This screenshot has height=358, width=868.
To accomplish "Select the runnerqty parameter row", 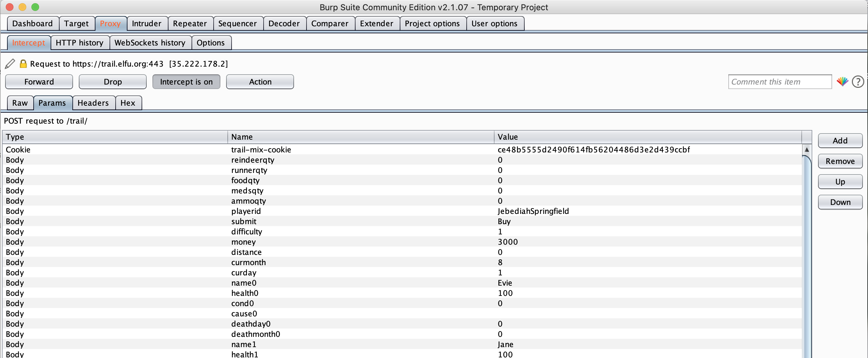I will [402, 170].
